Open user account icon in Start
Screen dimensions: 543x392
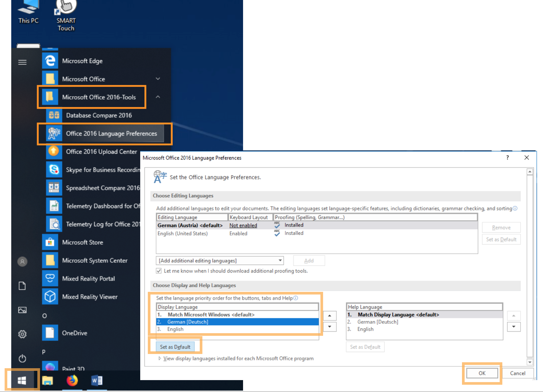22,262
